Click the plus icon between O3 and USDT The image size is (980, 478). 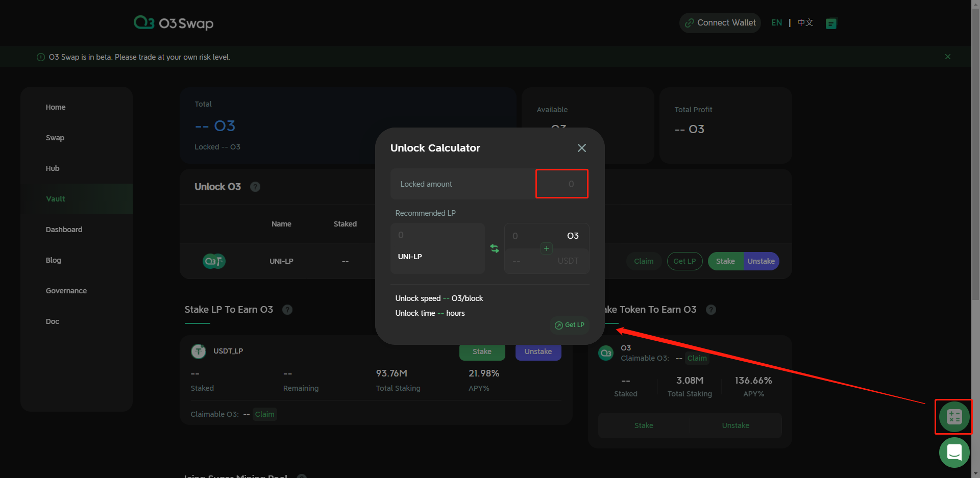546,248
